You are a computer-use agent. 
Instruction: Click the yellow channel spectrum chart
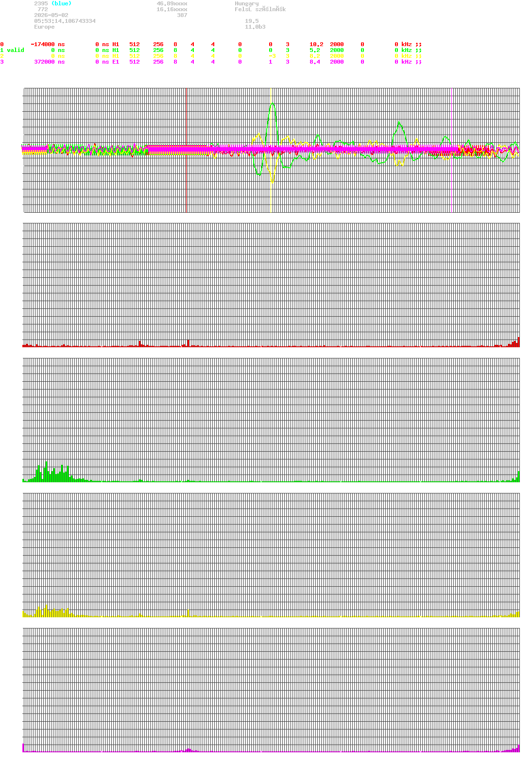(x=271, y=555)
